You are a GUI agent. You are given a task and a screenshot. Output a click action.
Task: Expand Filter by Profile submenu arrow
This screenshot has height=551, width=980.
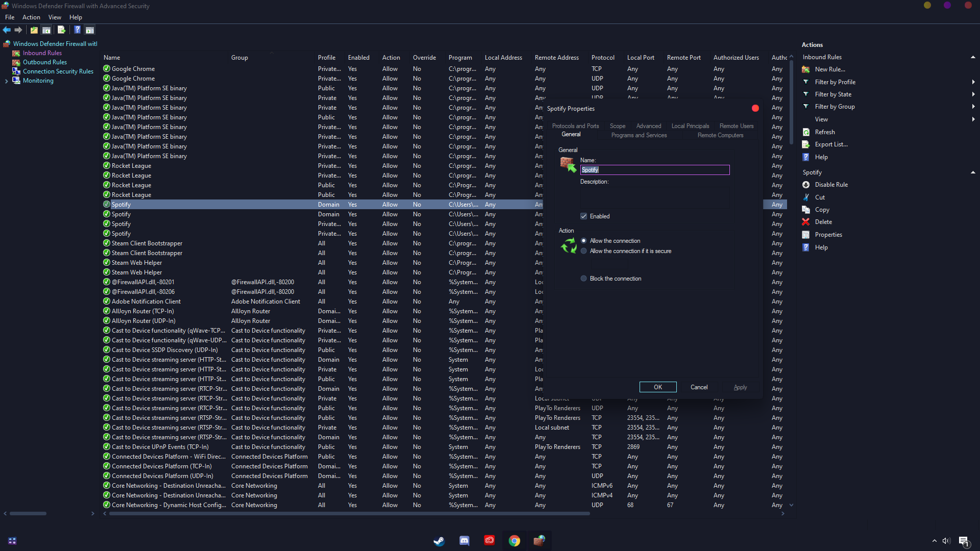point(973,82)
